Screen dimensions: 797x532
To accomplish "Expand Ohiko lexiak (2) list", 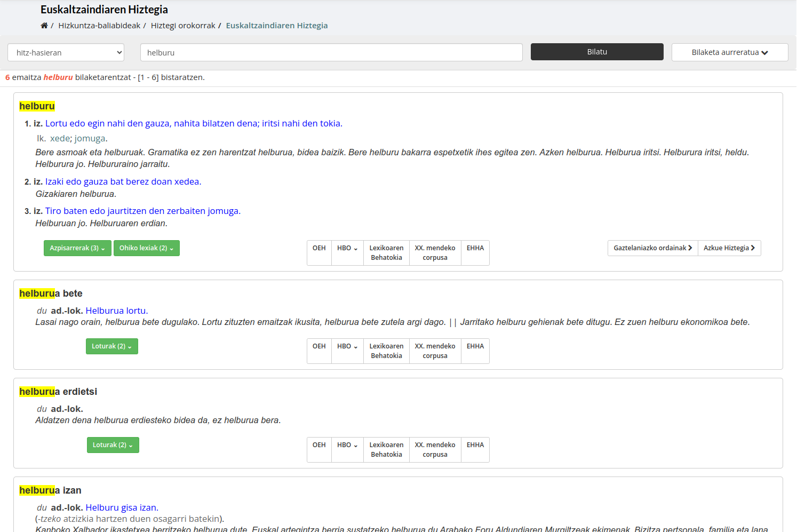I will click(146, 248).
